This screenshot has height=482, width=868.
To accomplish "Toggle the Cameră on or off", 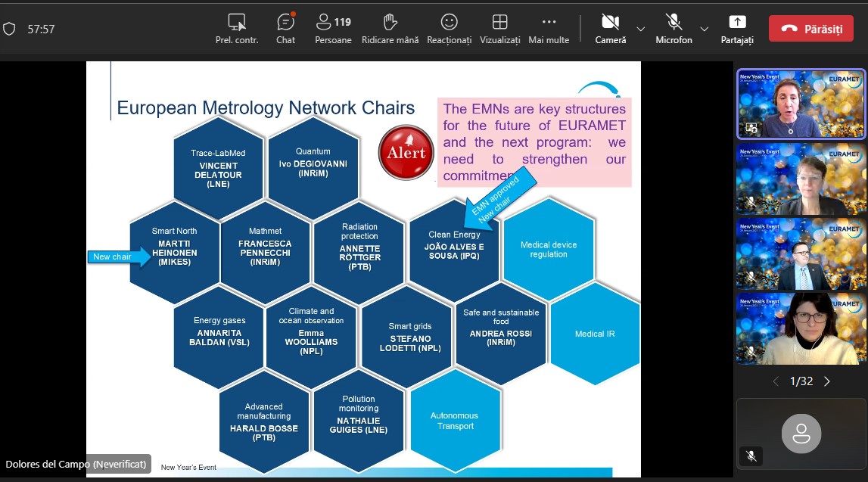I will 610,28.
